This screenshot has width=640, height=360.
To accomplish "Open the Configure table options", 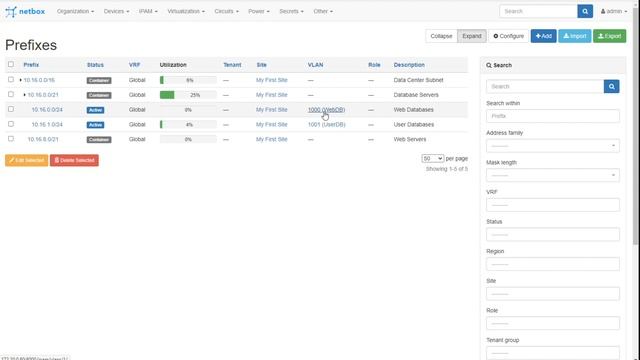I will pyautogui.click(x=509, y=36).
